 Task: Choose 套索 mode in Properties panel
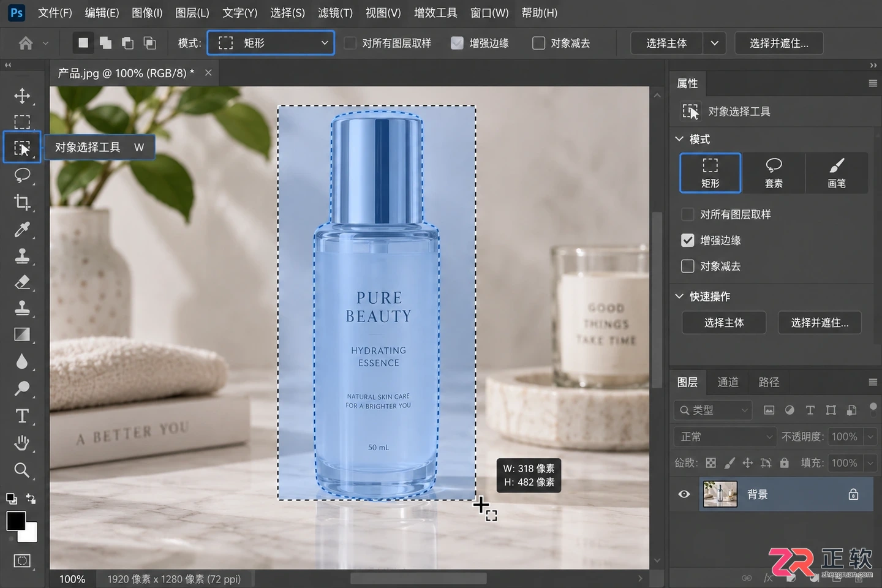click(x=774, y=173)
